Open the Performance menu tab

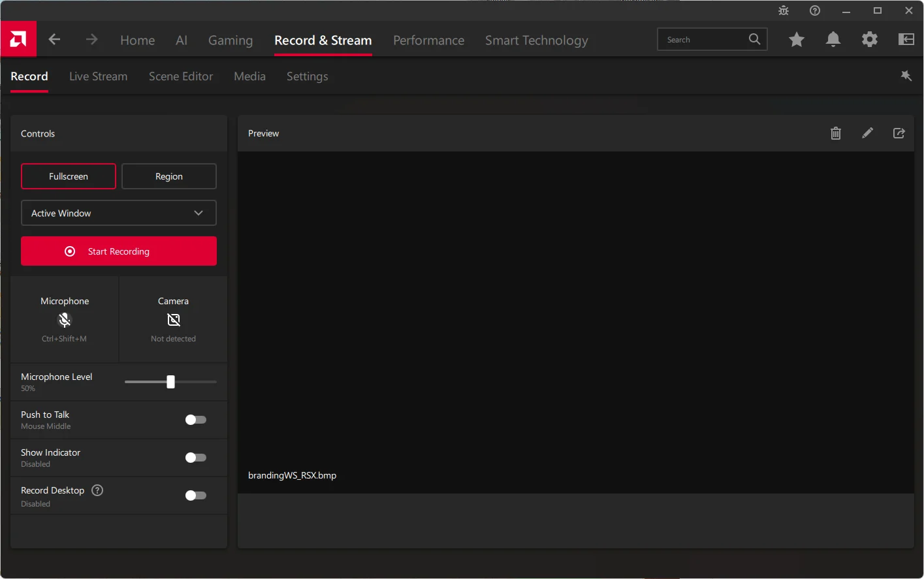(428, 40)
